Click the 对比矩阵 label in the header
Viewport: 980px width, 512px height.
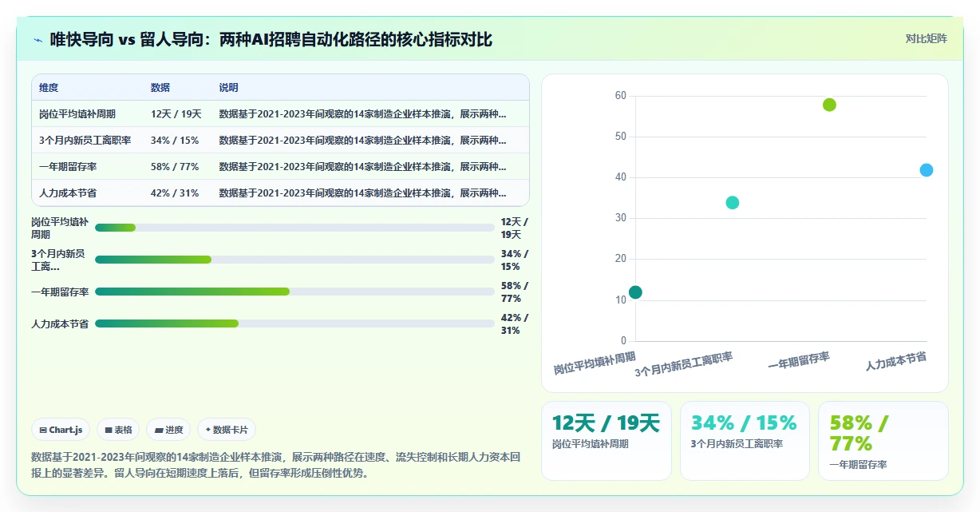[927, 38]
